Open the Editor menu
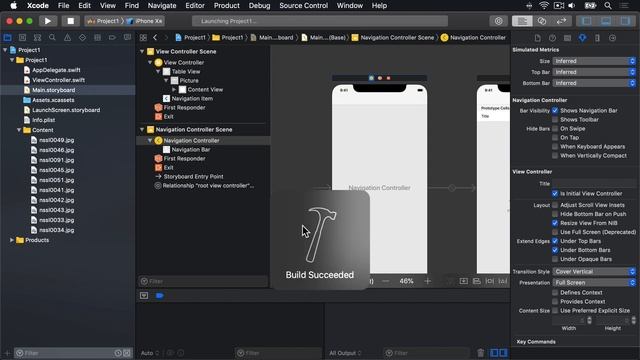Screen dimensions: 640x360 tap(195, 6)
